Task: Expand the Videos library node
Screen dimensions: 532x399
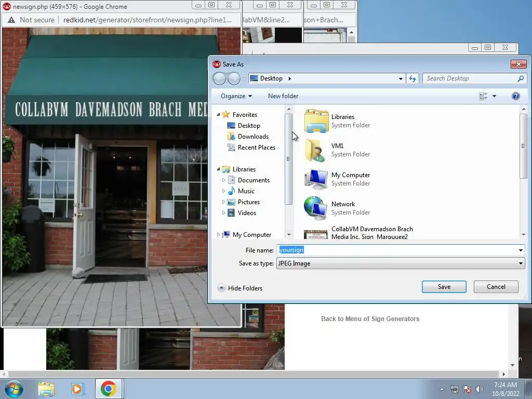Action: 223,212
